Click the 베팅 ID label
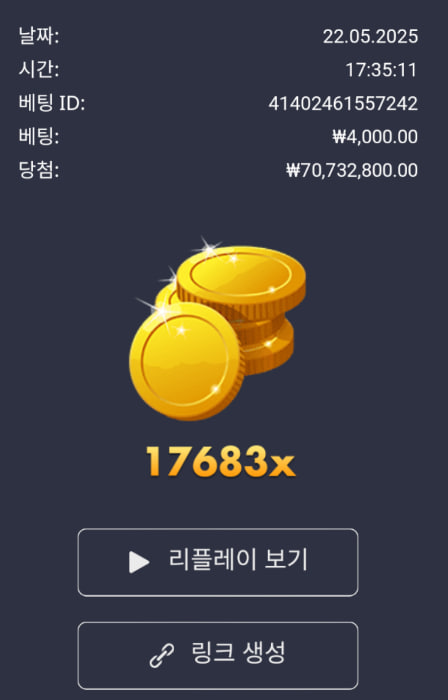 click(x=52, y=103)
